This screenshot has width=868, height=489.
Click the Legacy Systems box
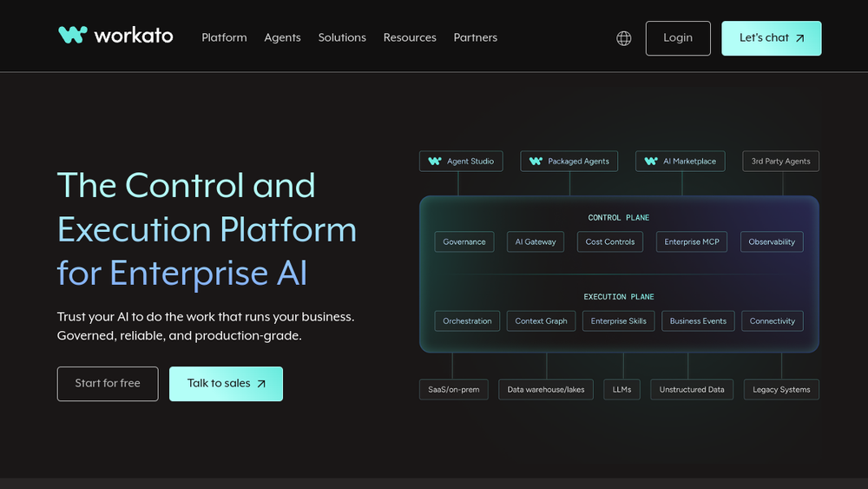[781, 389]
